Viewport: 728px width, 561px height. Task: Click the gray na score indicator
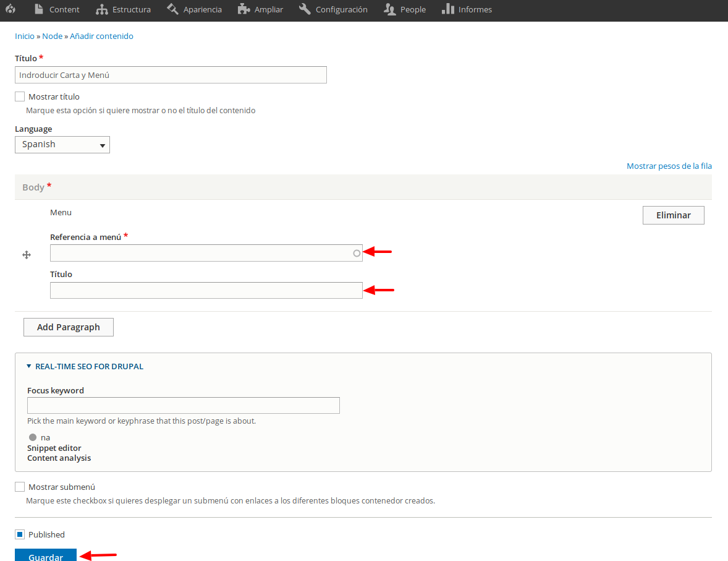tap(33, 437)
